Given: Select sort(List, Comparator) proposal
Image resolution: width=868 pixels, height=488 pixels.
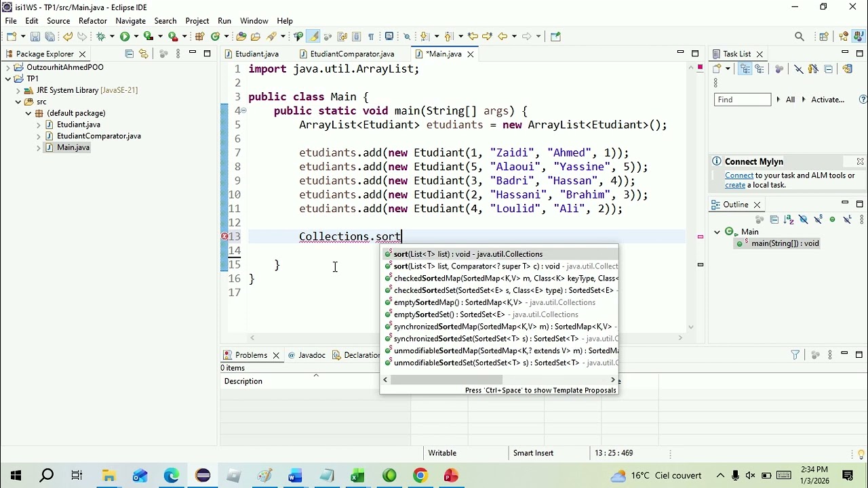Looking at the screenshot, I should pyautogui.click(x=499, y=266).
